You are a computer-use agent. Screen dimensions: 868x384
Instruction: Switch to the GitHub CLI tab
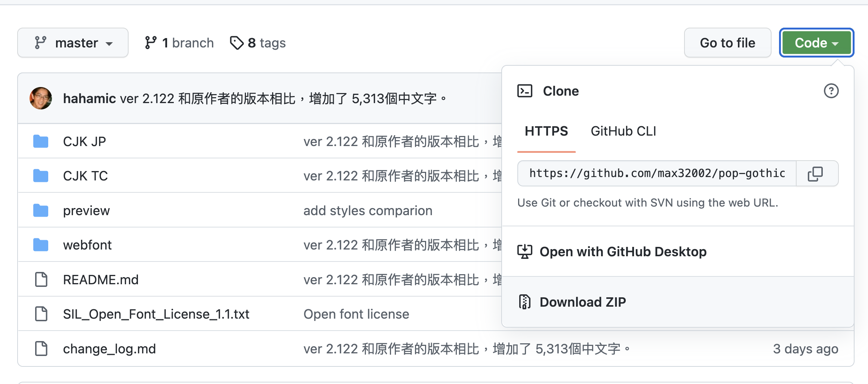[x=623, y=131]
